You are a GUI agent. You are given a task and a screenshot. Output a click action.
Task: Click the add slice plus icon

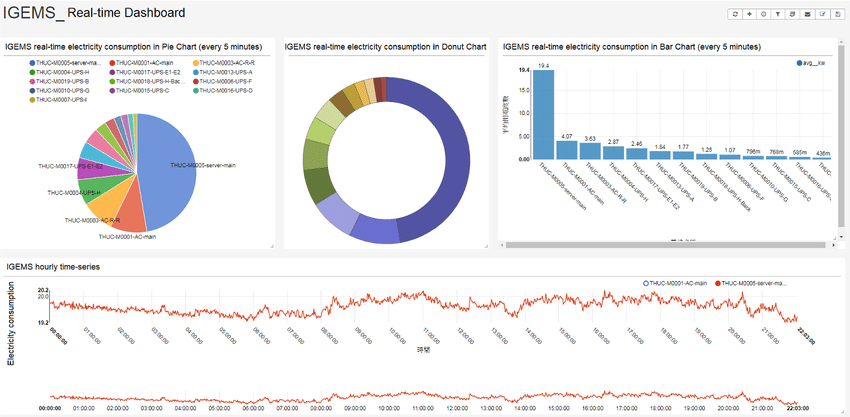coord(749,15)
